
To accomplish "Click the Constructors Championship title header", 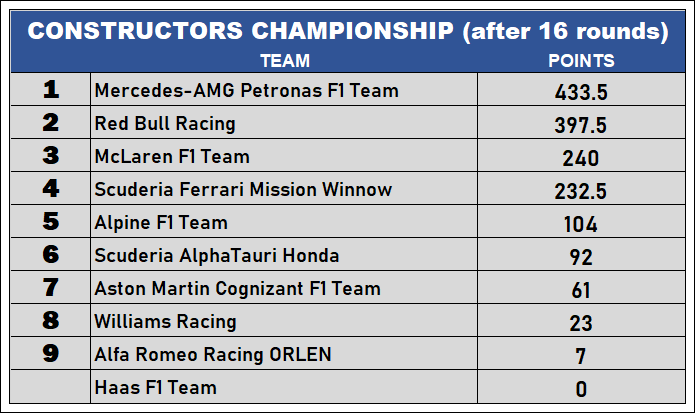I will coord(347,31).
